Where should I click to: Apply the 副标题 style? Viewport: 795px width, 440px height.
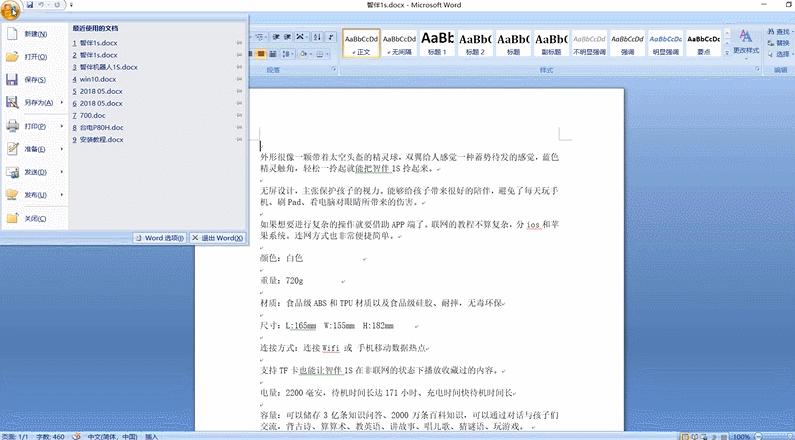tap(551, 44)
